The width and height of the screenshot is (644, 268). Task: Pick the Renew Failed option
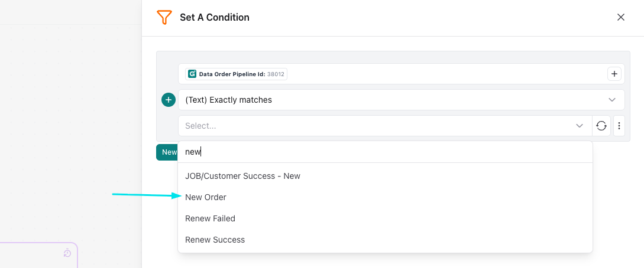[x=210, y=218]
